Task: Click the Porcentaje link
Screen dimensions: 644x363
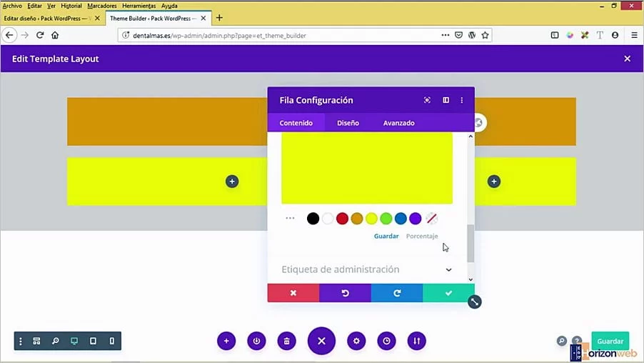Action: 422,236
